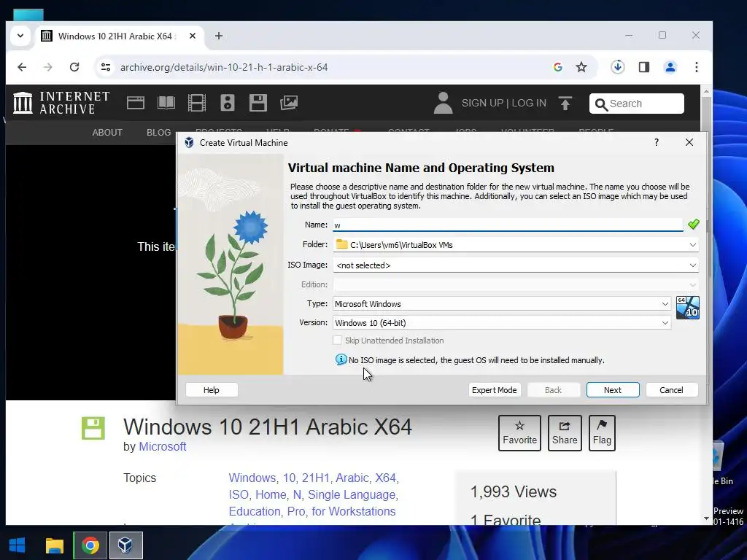Open the Audio speaker icon
The height and width of the screenshot is (560, 747).
coord(228,103)
